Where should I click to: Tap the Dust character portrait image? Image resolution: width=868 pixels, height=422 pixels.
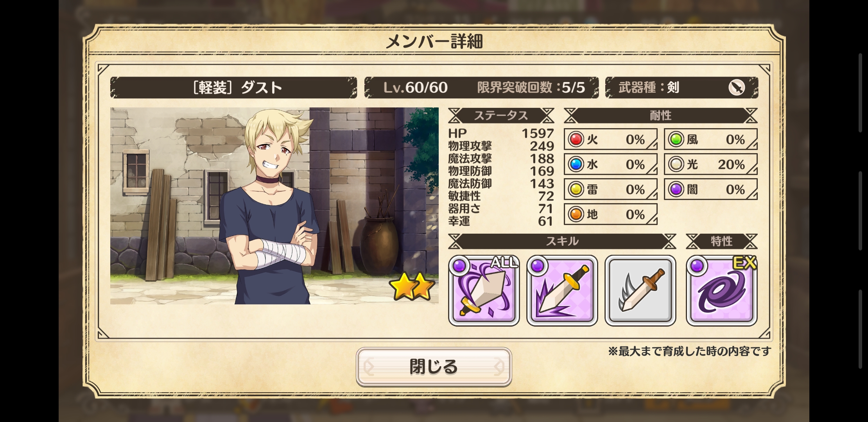point(274,206)
